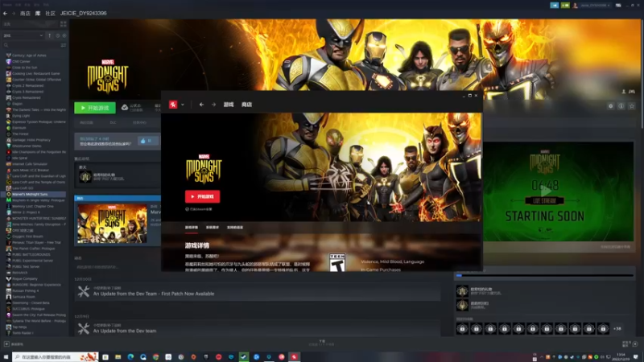Click recent clock icon in library sidebar
The height and width of the screenshot is (362, 644).
click(x=57, y=35)
